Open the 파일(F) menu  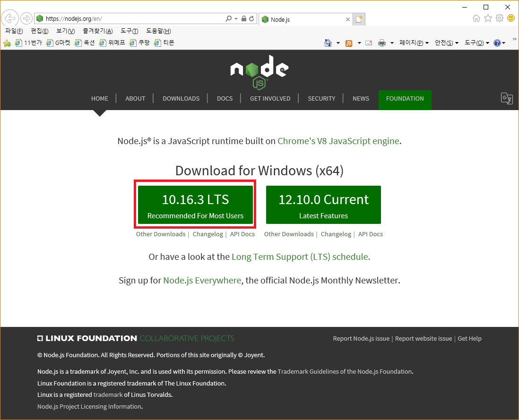[x=14, y=31]
